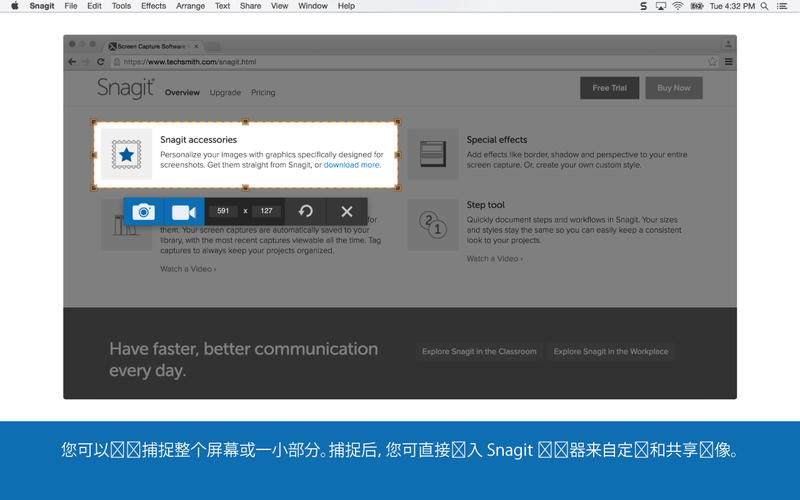Click the download more link
Screen dimensions: 800x500
click(x=352, y=165)
